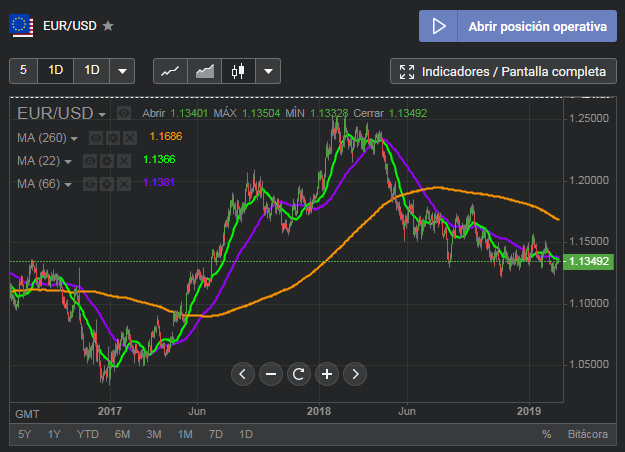625x452 pixels.
Task: Open Abrir posición operativa
Action: 518,26
